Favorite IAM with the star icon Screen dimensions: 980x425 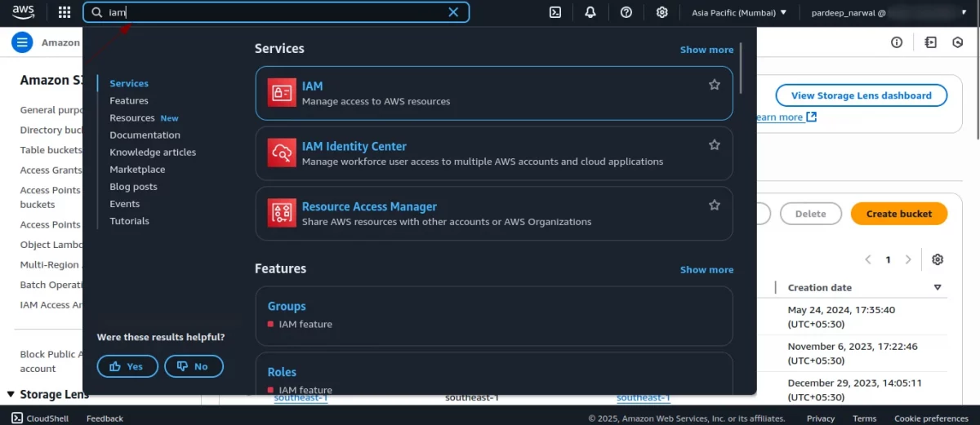tap(715, 85)
